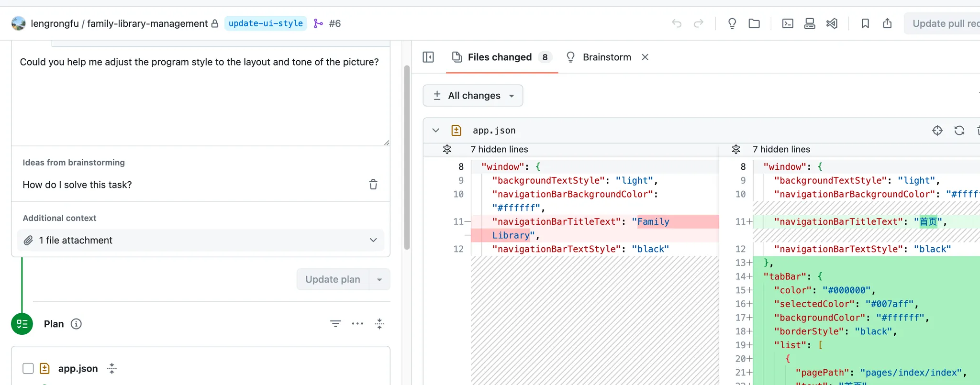Delete the brainstorming idea with trash icon

point(373,185)
